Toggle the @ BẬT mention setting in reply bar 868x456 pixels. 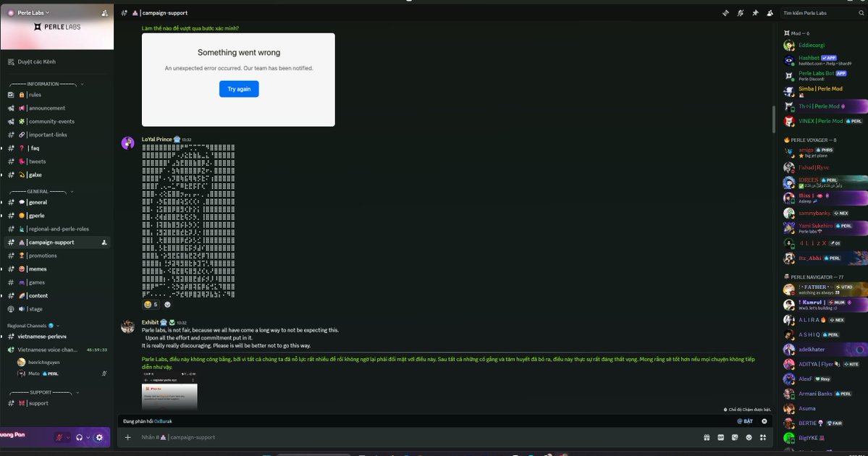745,421
